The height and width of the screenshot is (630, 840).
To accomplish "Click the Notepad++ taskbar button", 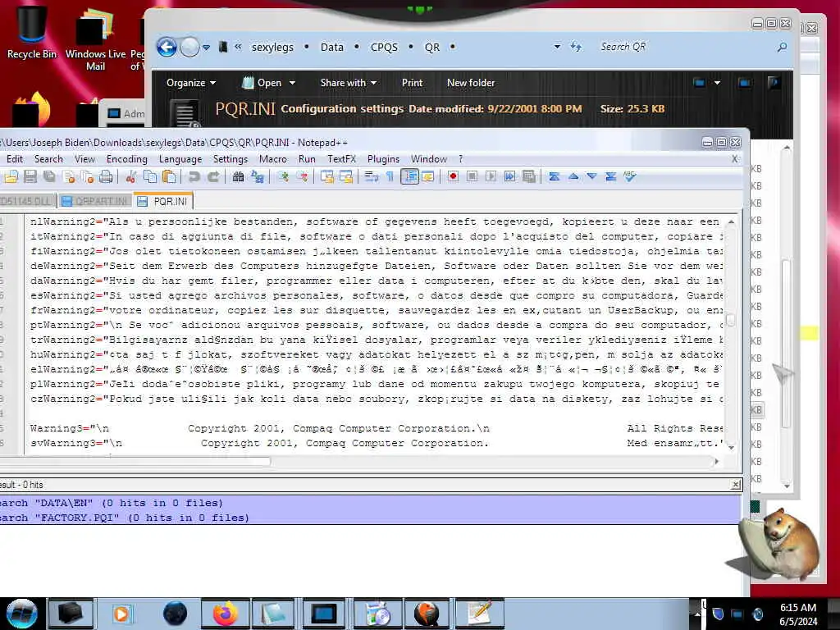I will click(x=479, y=614).
